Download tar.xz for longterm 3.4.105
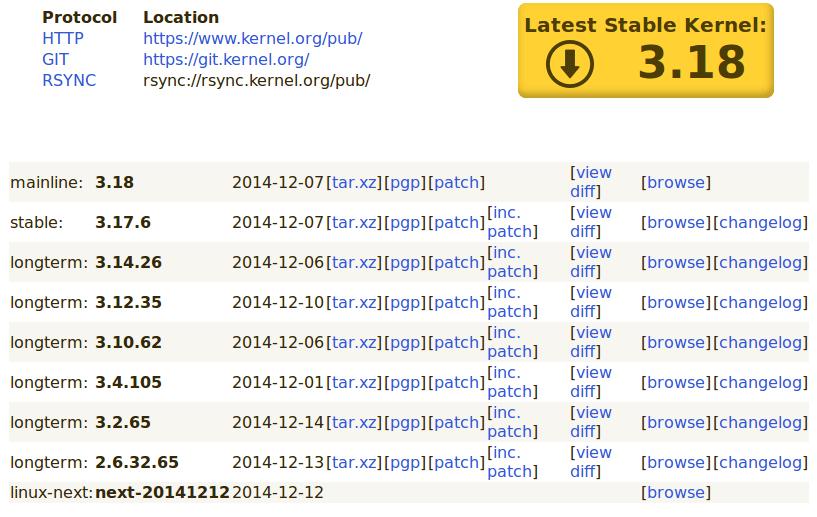This screenshot has height=517, width=817. point(354,383)
